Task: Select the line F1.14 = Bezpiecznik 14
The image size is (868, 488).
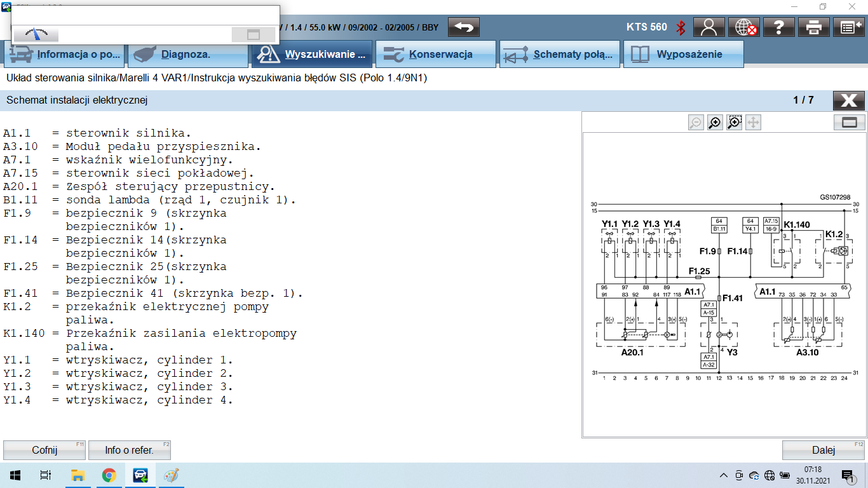Action: point(115,247)
